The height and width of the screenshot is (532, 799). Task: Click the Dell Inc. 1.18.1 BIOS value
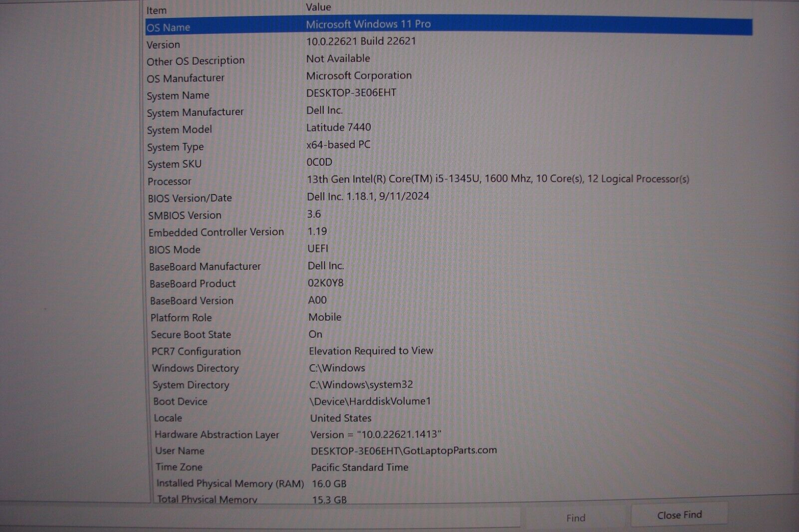click(368, 196)
